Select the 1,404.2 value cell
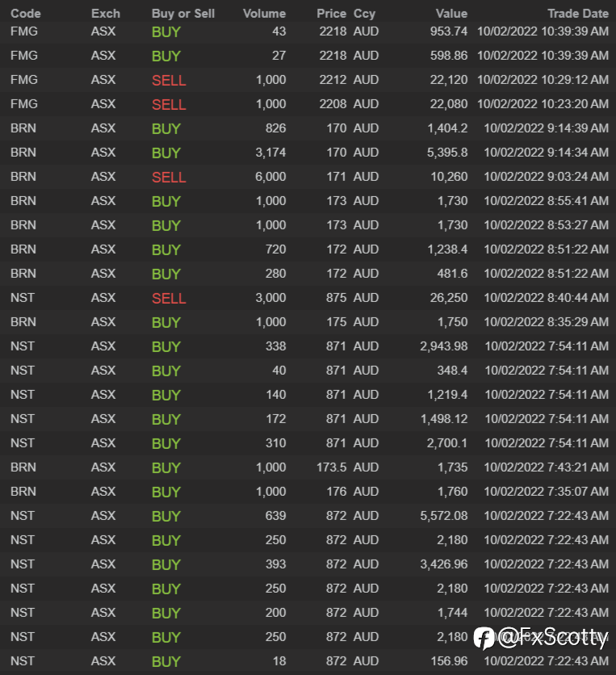The height and width of the screenshot is (675, 616). point(447,128)
